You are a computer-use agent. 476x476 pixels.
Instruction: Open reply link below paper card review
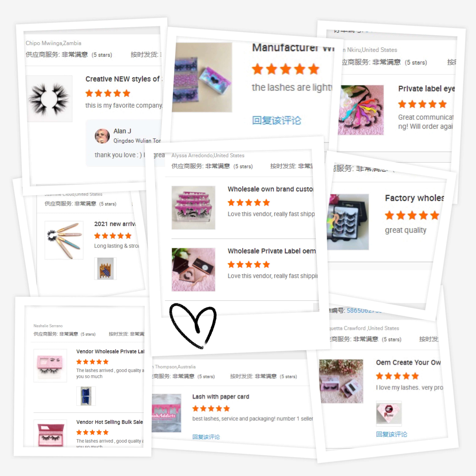[206, 437]
